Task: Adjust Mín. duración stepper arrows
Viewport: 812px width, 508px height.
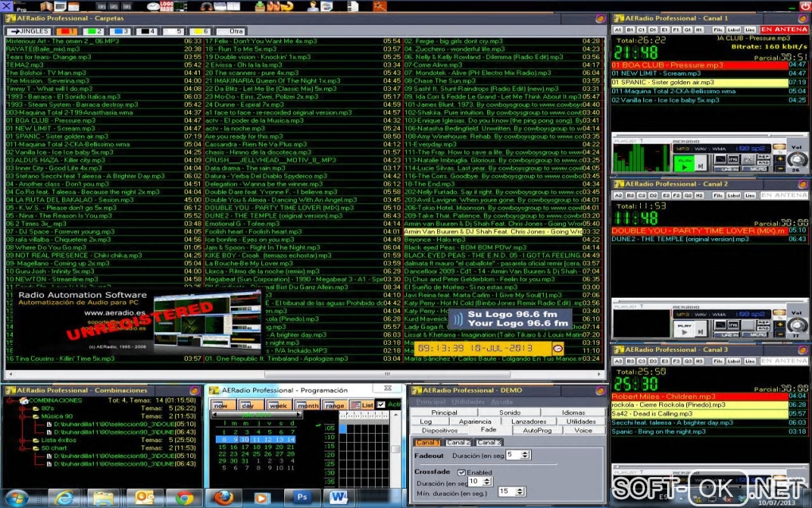Action: (x=520, y=491)
